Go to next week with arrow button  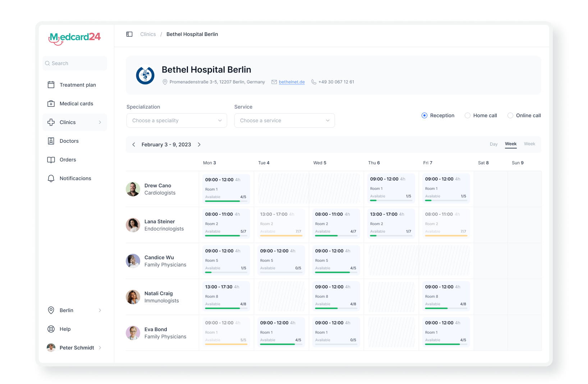(x=199, y=145)
